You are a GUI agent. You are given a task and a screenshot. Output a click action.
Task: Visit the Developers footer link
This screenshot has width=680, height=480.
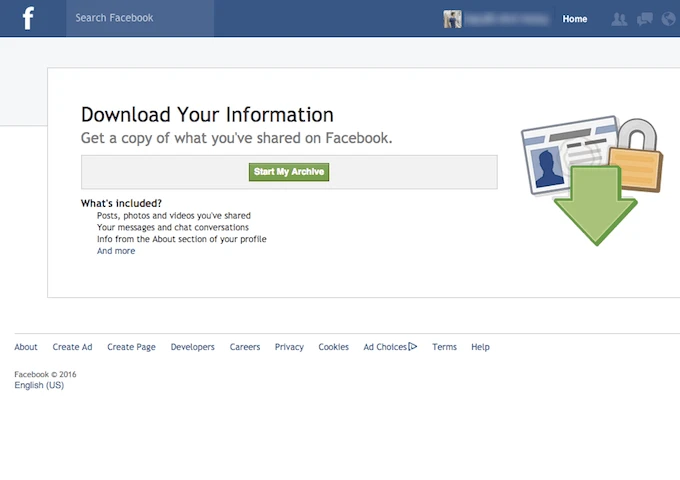point(192,347)
